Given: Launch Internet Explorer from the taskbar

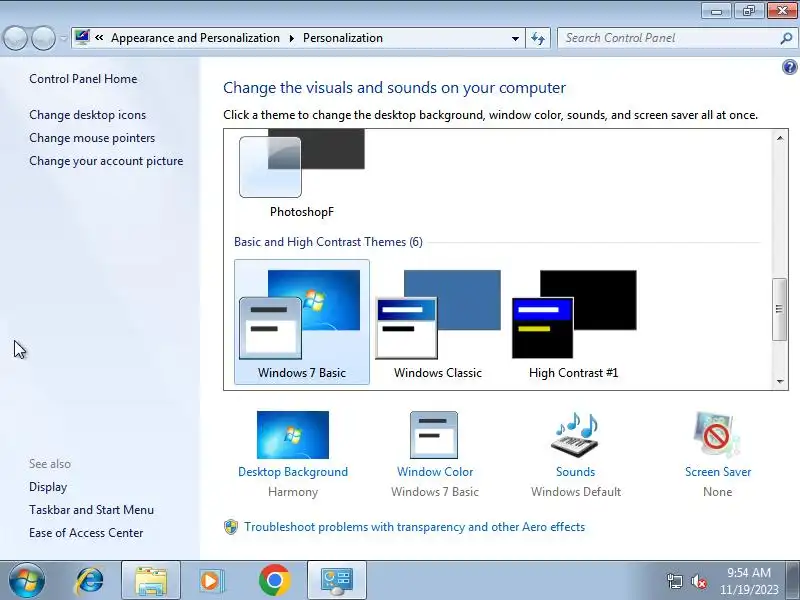Looking at the screenshot, I should tap(90, 581).
